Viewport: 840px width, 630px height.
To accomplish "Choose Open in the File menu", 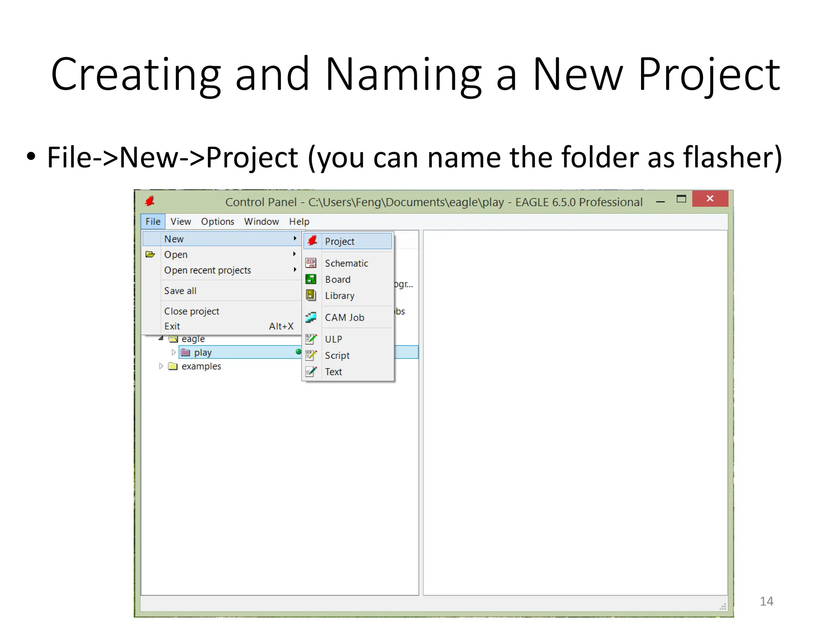I will click(x=222, y=254).
